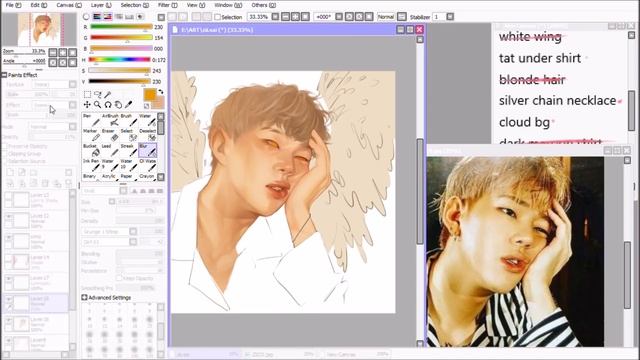Screen dimensions: 640x360
Task: Open the Texture dropdown in Paints Effect
Action: (x=72, y=84)
